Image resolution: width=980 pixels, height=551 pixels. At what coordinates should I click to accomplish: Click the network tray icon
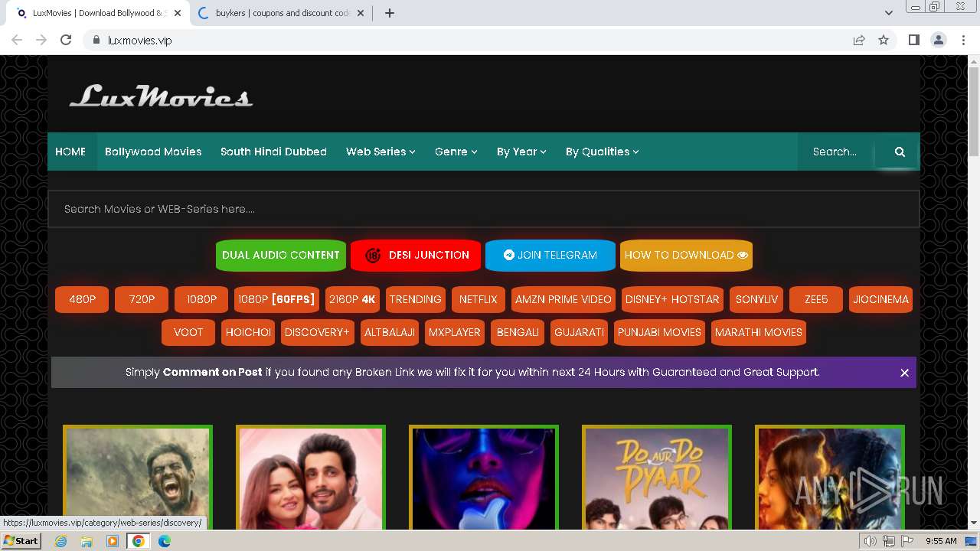pyautogui.click(x=889, y=541)
